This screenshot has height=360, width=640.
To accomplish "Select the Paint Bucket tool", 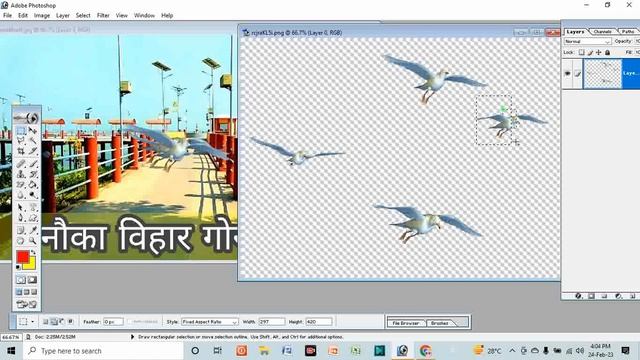I will 33,185.
